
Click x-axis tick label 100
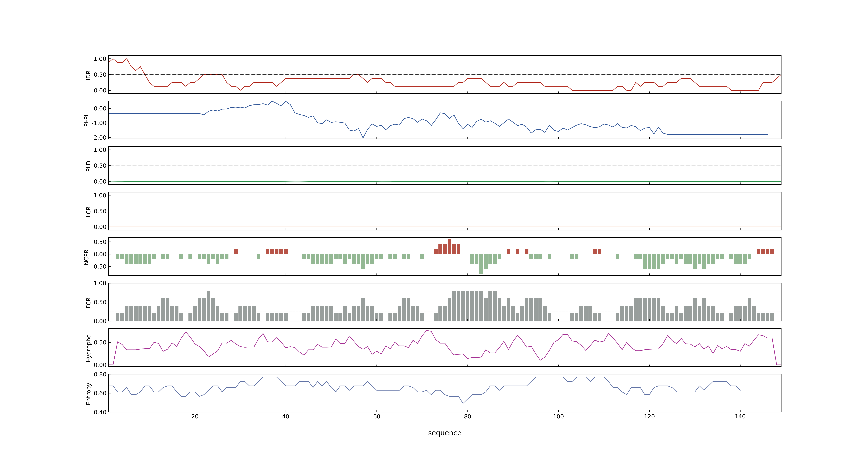[x=558, y=416]
